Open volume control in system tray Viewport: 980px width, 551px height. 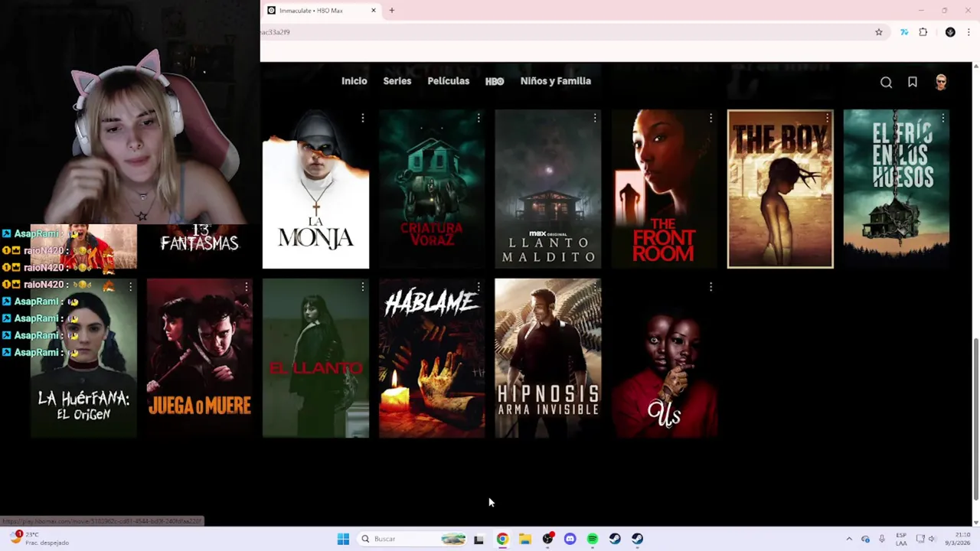932,539
